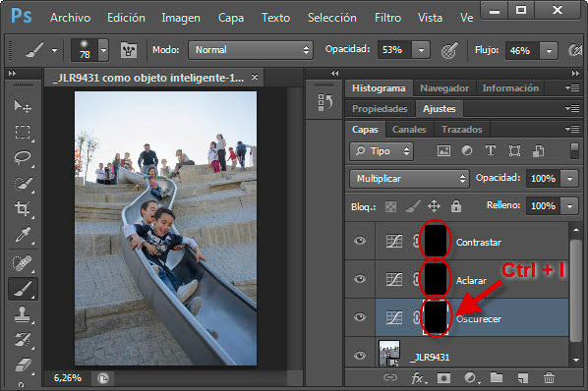The image size is (588, 391).
Task: Select the Clone Stamp tool
Action: click(x=23, y=314)
